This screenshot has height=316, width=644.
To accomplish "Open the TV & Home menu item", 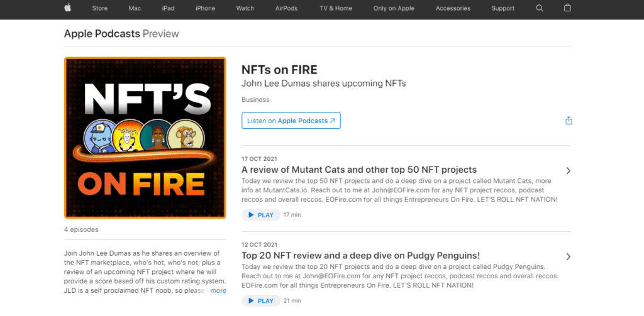I will [336, 8].
